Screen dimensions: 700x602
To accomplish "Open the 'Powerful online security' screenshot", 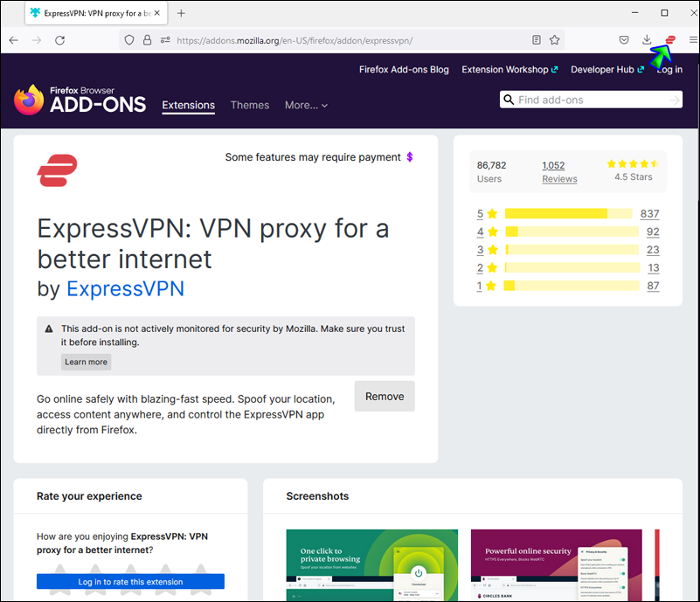I will coord(557,565).
